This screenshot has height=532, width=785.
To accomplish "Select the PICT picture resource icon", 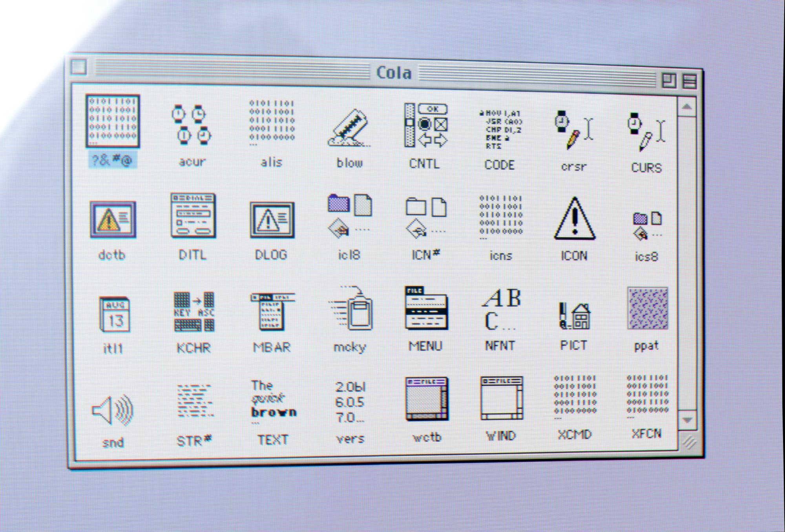I will [x=574, y=315].
